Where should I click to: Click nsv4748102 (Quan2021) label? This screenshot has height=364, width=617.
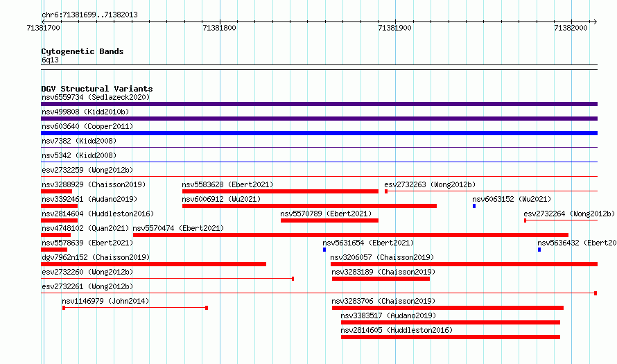coord(85,228)
